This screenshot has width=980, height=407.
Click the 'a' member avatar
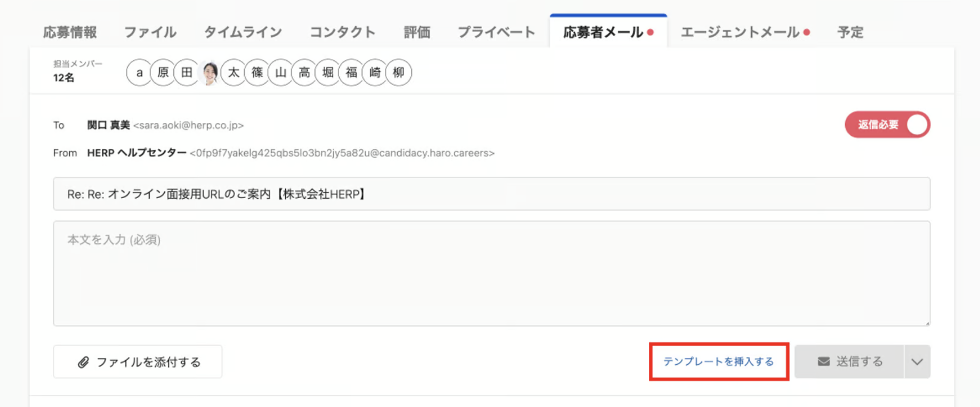point(139,72)
